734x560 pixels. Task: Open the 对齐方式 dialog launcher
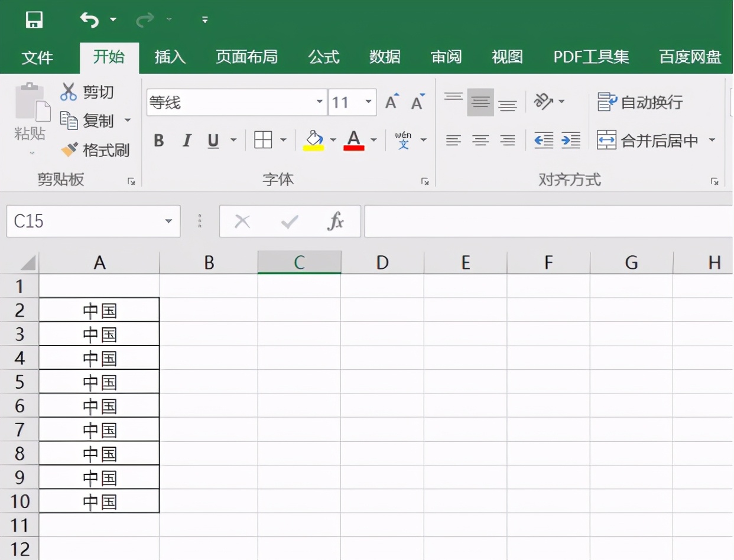(x=714, y=182)
